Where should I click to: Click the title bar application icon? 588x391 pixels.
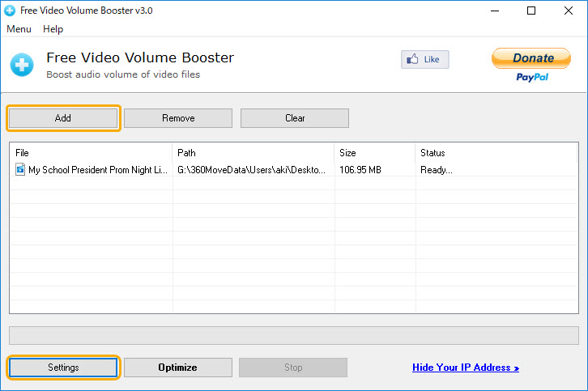click(x=10, y=11)
